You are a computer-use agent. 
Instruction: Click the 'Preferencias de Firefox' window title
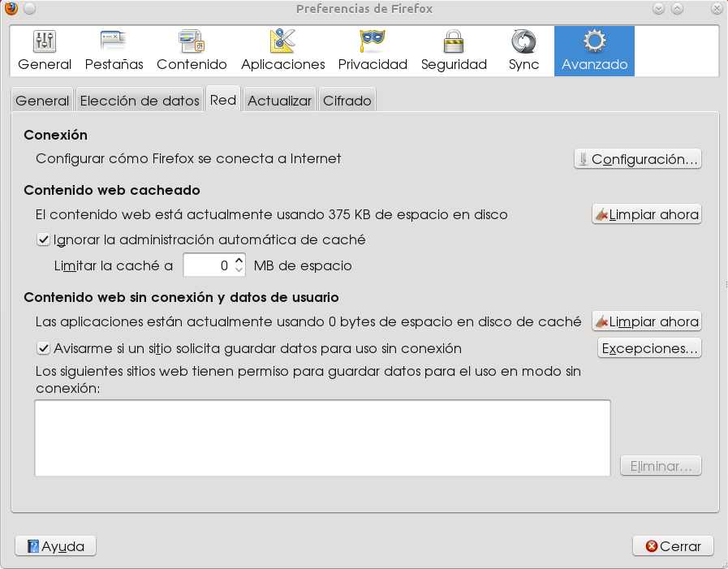364,9
